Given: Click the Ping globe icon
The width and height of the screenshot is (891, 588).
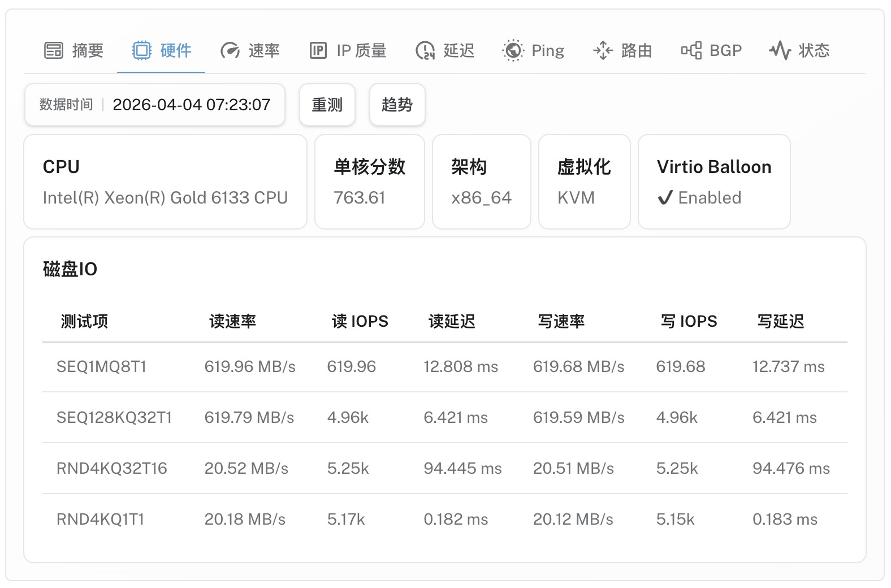Looking at the screenshot, I should pos(513,50).
